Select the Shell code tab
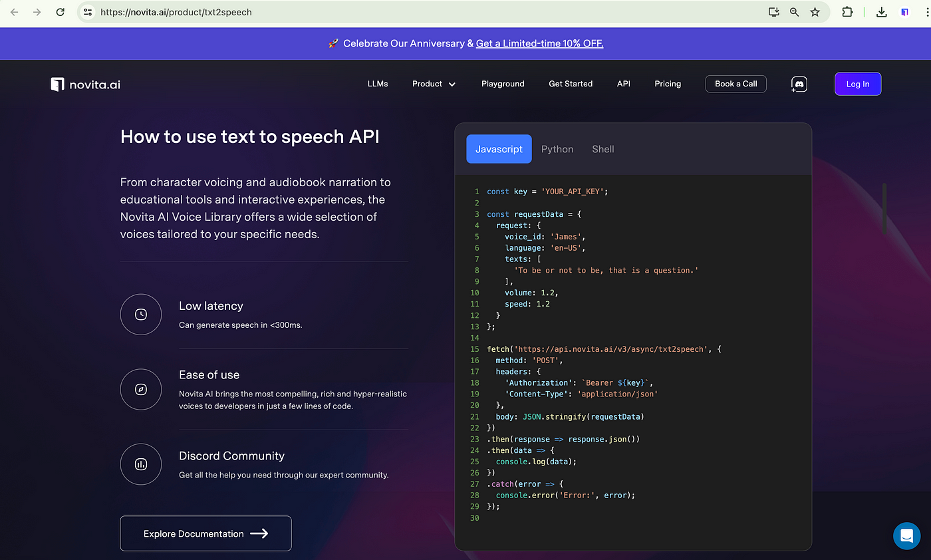 pyautogui.click(x=602, y=149)
